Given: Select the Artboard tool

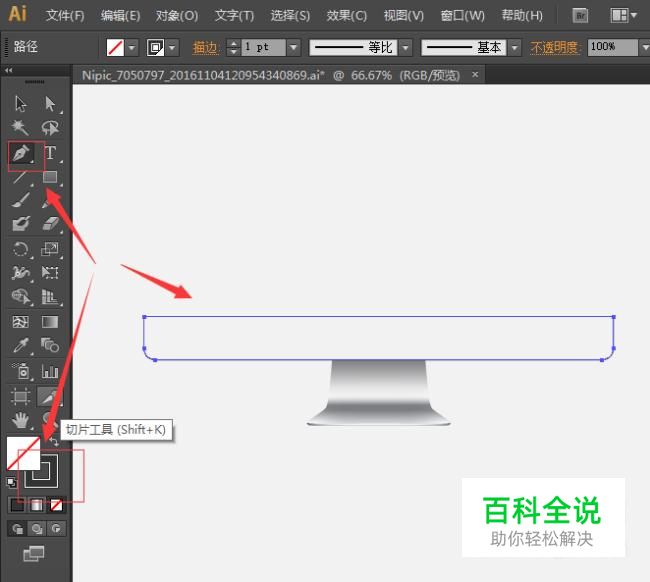Looking at the screenshot, I should click(20, 396).
